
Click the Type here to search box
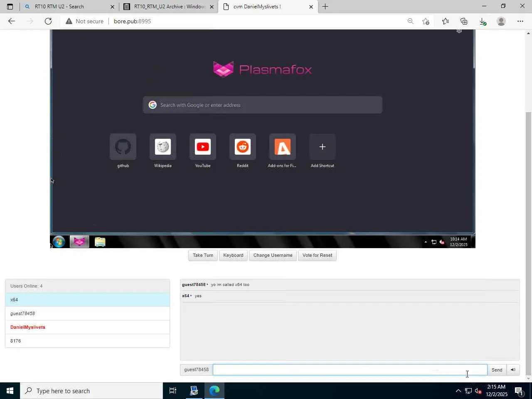coord(91,391)
